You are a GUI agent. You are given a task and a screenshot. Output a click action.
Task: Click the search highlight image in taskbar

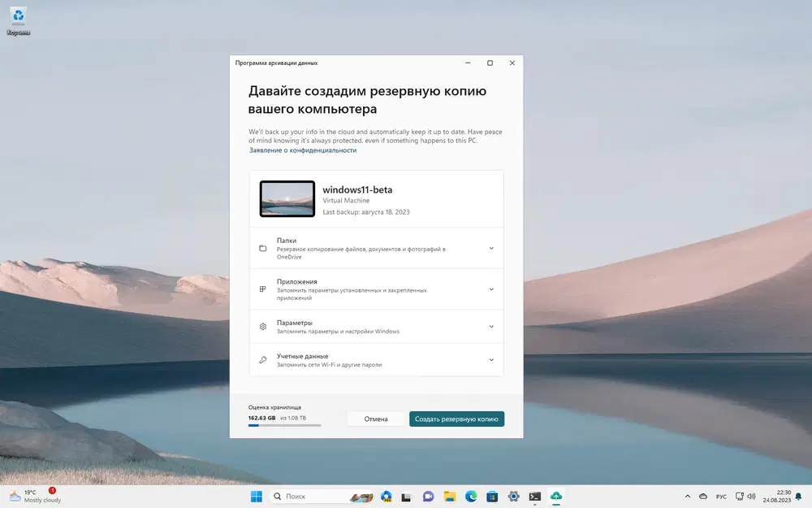click(x=361, y=497)
